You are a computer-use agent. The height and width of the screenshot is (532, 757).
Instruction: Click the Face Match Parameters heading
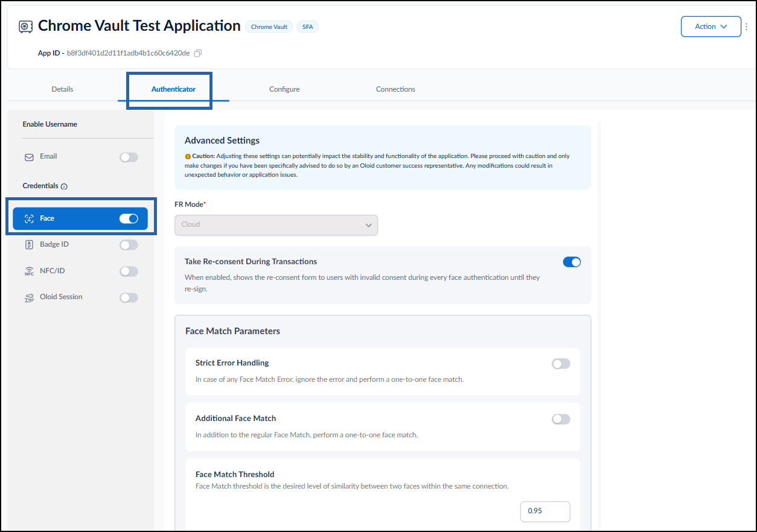232,331
